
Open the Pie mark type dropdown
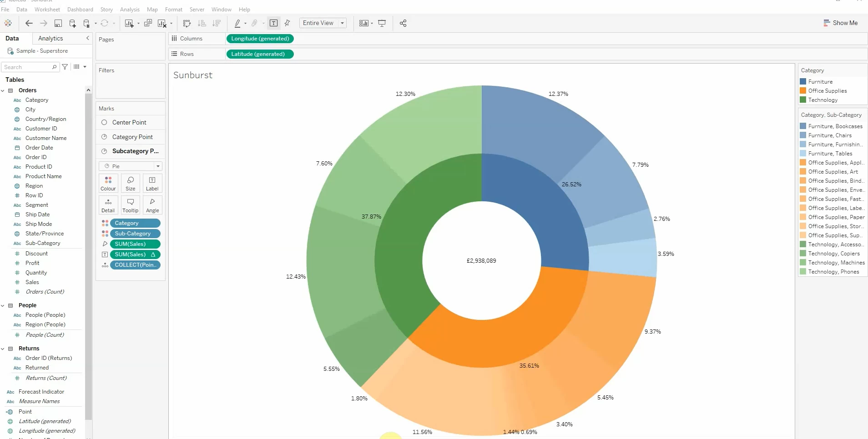click(130, 166)
